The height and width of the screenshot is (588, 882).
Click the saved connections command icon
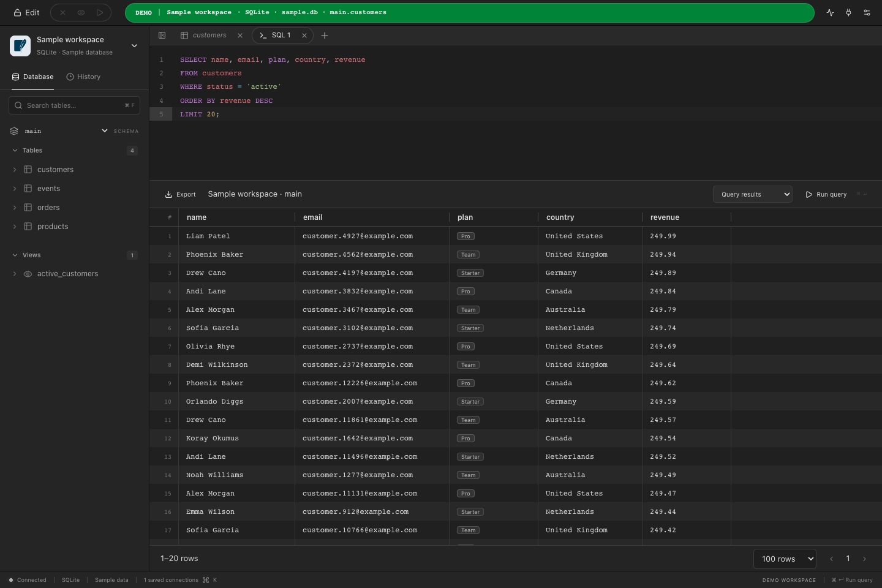point(206,580)
